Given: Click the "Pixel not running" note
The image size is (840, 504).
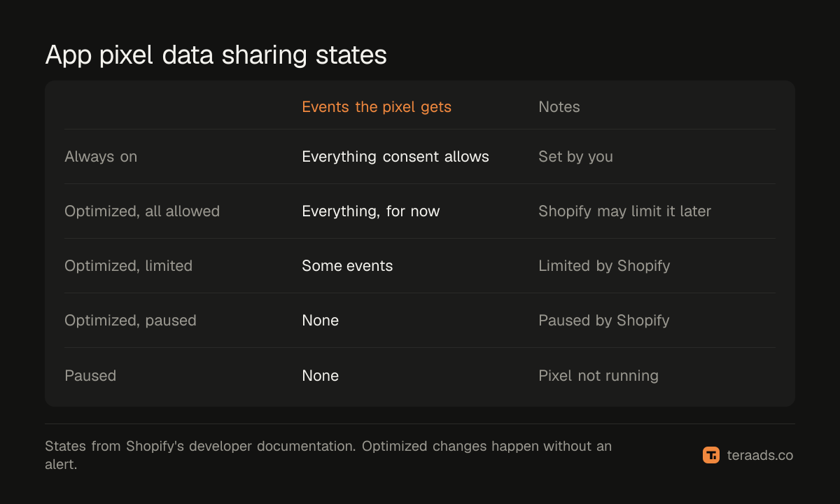Looking at the screenshot, I should 598,376.
